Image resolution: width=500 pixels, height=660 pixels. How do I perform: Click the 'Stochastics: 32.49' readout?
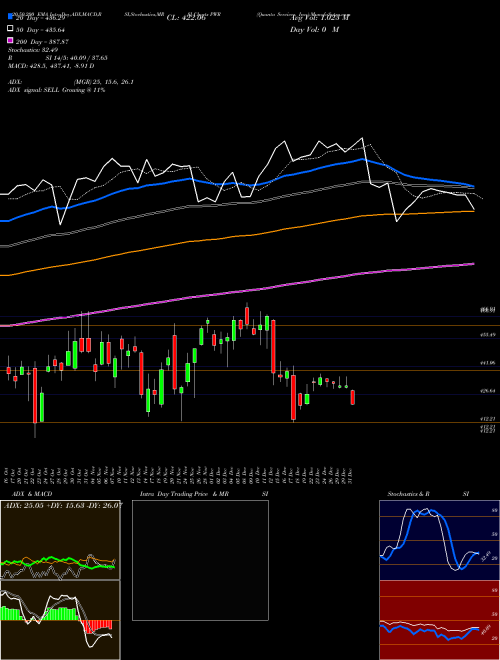[x=33, y=50]
